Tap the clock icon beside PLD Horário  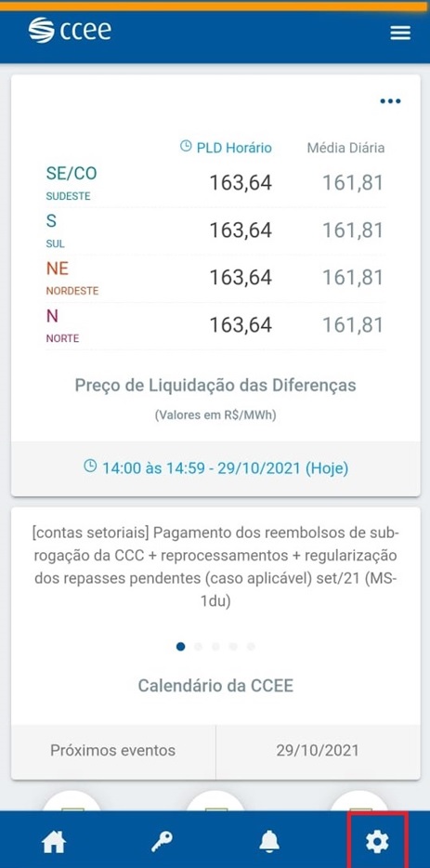[186, 147]
